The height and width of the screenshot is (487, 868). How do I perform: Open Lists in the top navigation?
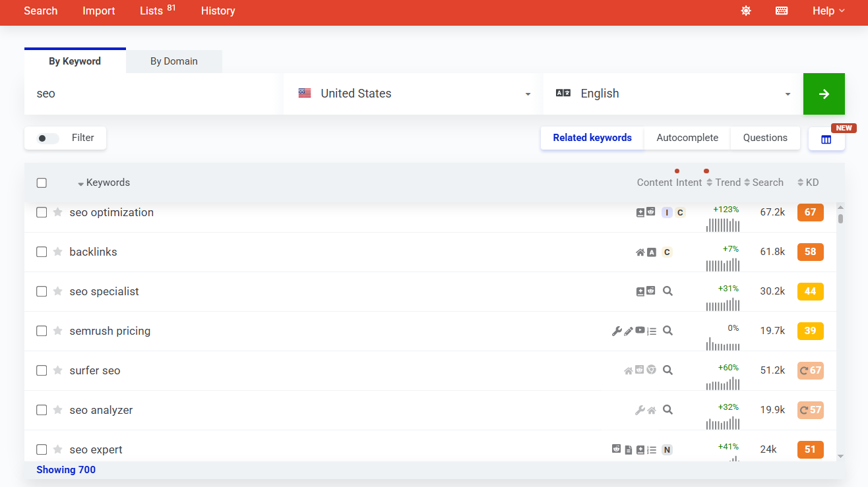coord(152,11)
